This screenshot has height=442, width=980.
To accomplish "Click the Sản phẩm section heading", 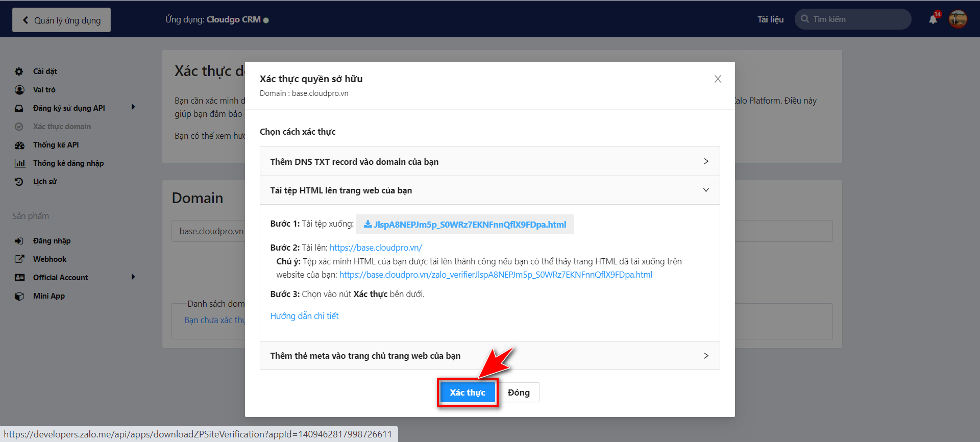I will click(31, 216).
